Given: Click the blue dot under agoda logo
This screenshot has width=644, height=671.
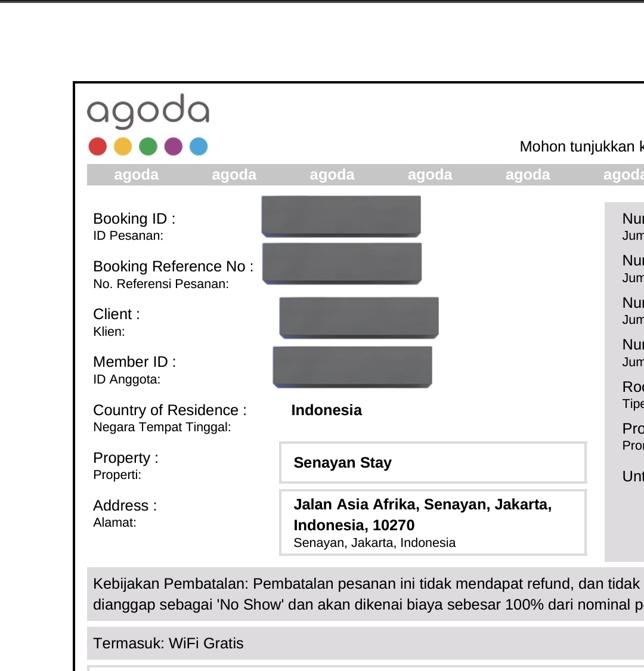Looking at the screenshot, I should (199, 146).
